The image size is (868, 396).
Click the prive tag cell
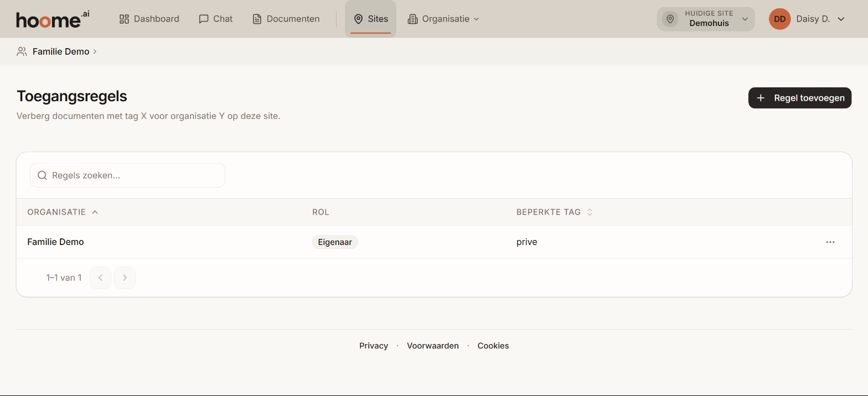click(526, 242)
